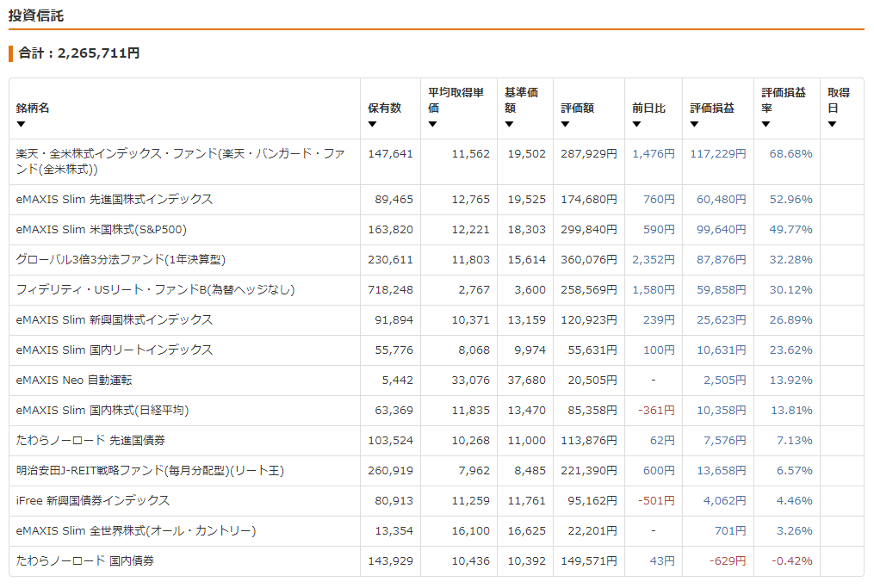
Task: Click たわらノーロード 先進国債券 name
Action: pyautogui.click(x=90, y=440)
